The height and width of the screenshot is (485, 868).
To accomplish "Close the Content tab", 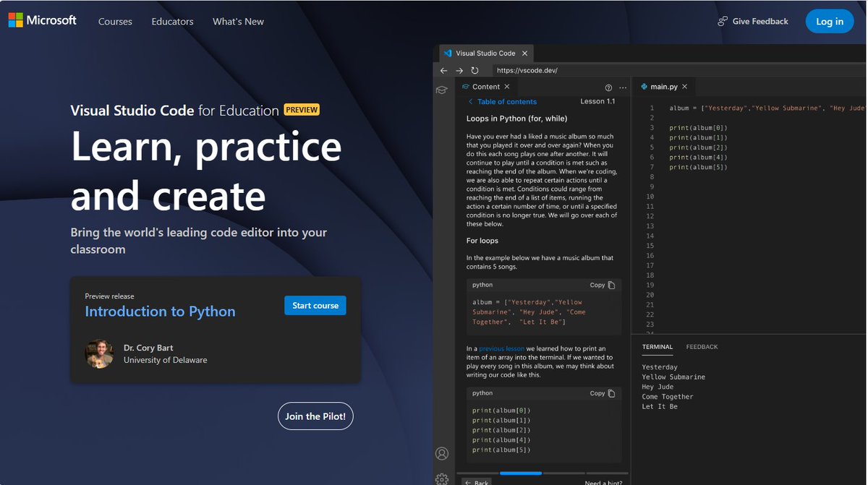I will pyautogui.click(x=507, y=87).
